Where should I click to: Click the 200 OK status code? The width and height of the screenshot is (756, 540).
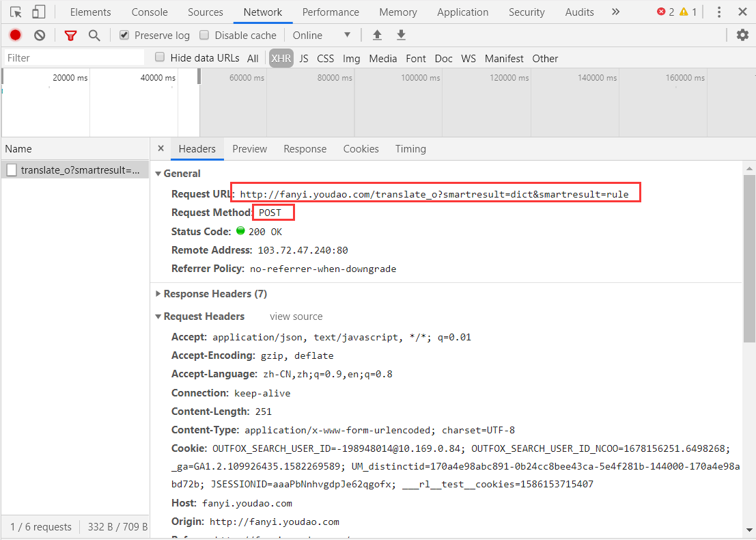coord(265,232)
